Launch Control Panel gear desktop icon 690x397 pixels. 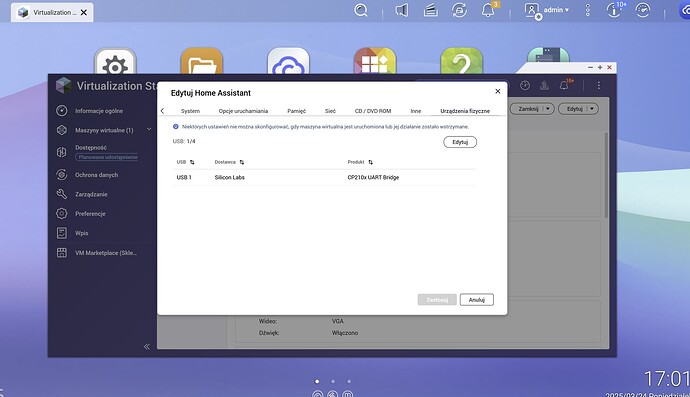pos(115,61)
